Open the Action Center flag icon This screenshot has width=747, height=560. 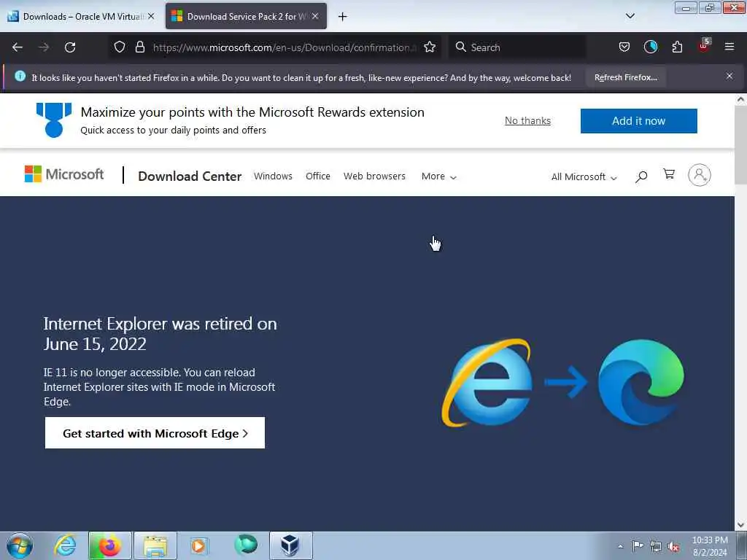[x=638, y=545]
